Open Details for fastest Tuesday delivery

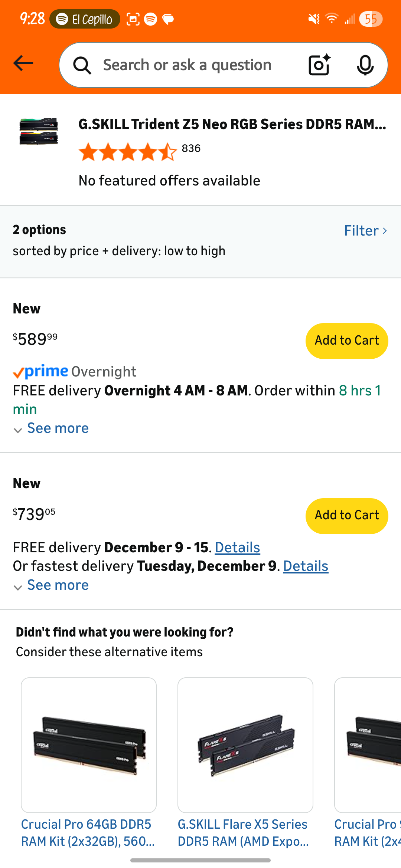click(x=306, y=566)
